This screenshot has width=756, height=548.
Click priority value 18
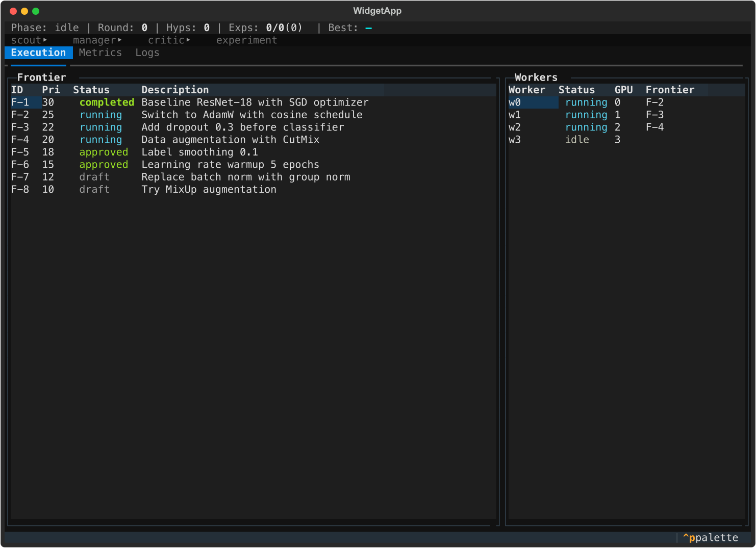[x=48, y=152]
